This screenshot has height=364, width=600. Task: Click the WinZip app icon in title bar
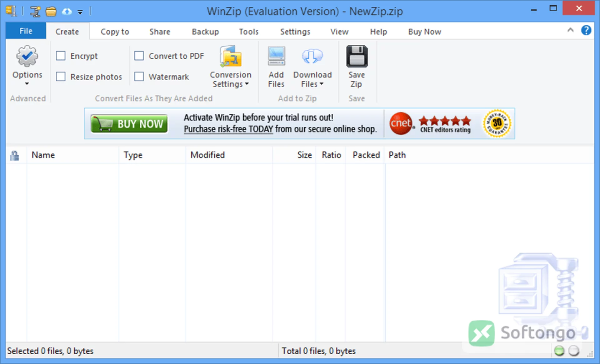point(11,11)
